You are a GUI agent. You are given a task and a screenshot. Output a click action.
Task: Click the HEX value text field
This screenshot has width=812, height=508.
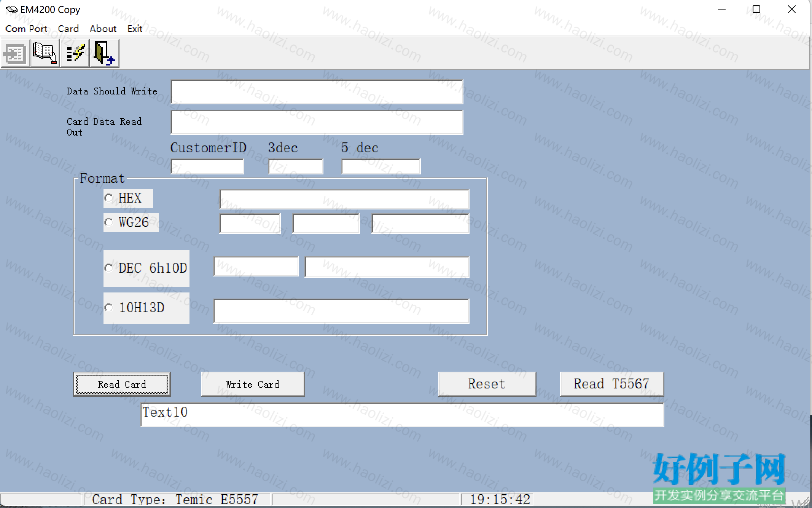pos(344,199)
